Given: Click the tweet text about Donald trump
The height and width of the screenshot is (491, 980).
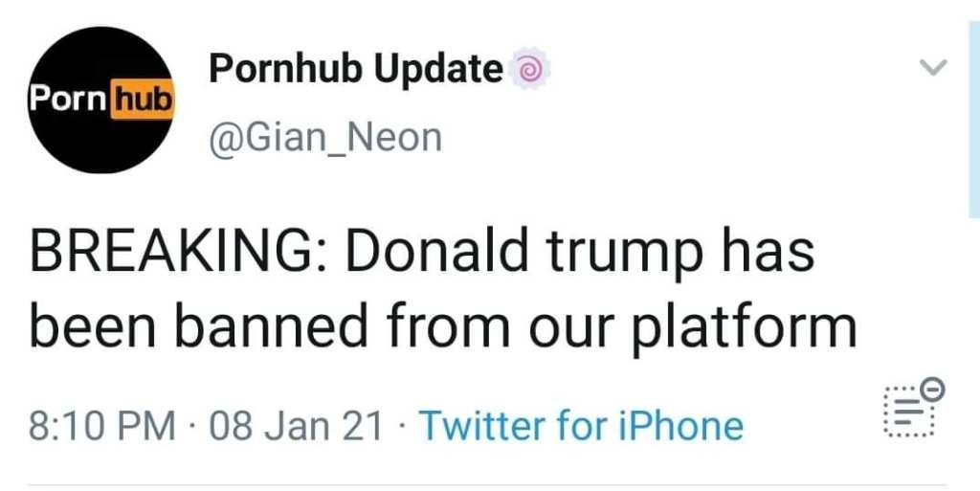Looking at the screenshot, I should coord(442,289).
